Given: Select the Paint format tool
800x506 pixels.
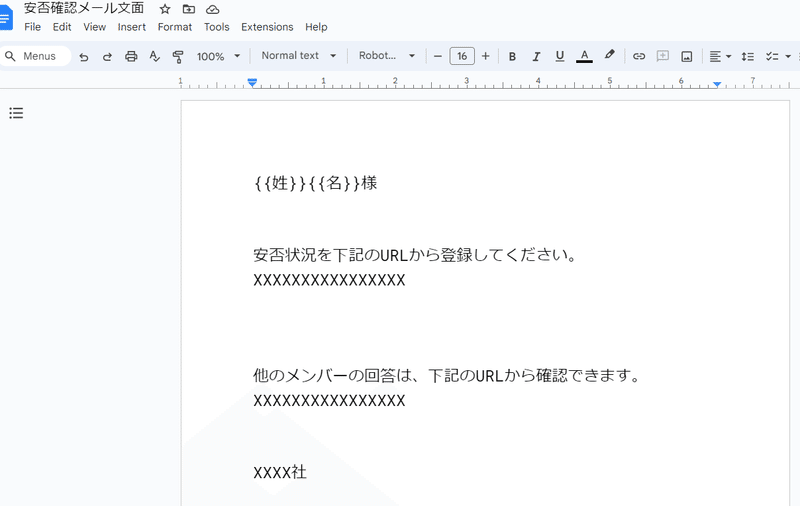Looking at the screenshot, I should (178, 57).
